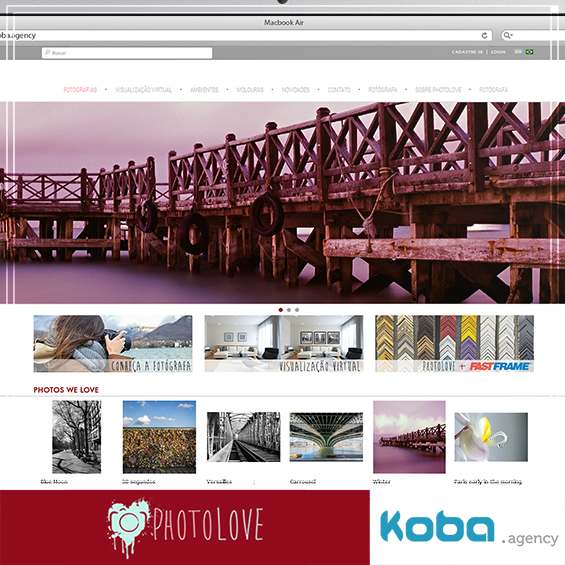Click the Blue Moon photo caption
The width and height of the screenshot is (565, 565).
(54, 481)
